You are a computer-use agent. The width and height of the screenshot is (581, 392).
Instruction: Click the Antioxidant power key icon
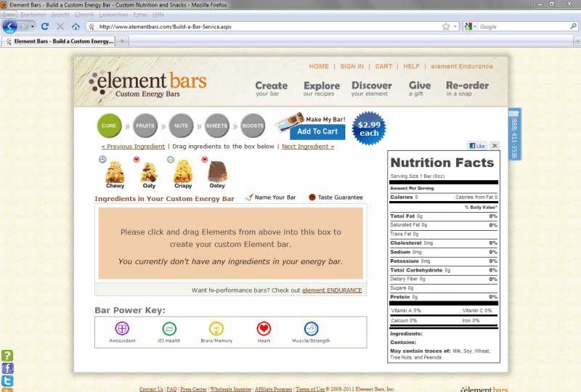tap(122, 328)
